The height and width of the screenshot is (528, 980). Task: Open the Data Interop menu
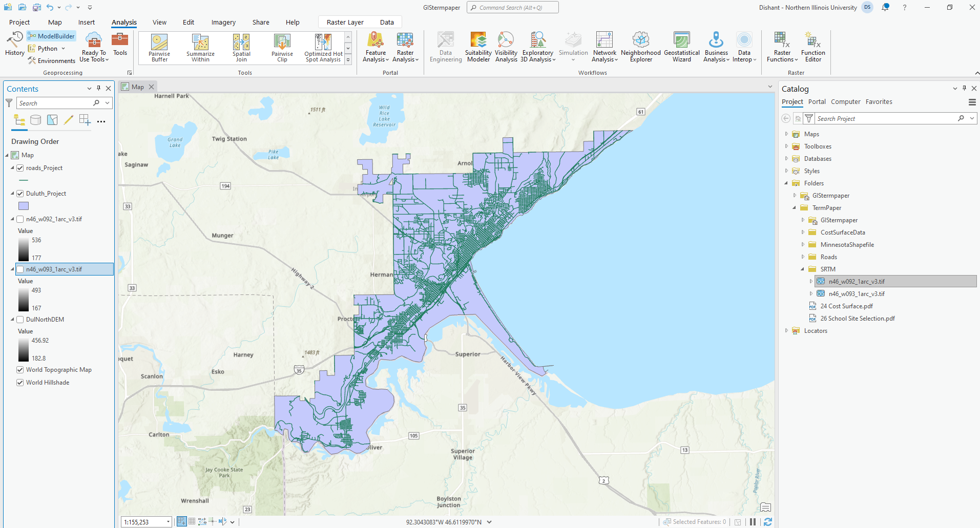pos(744,47)
